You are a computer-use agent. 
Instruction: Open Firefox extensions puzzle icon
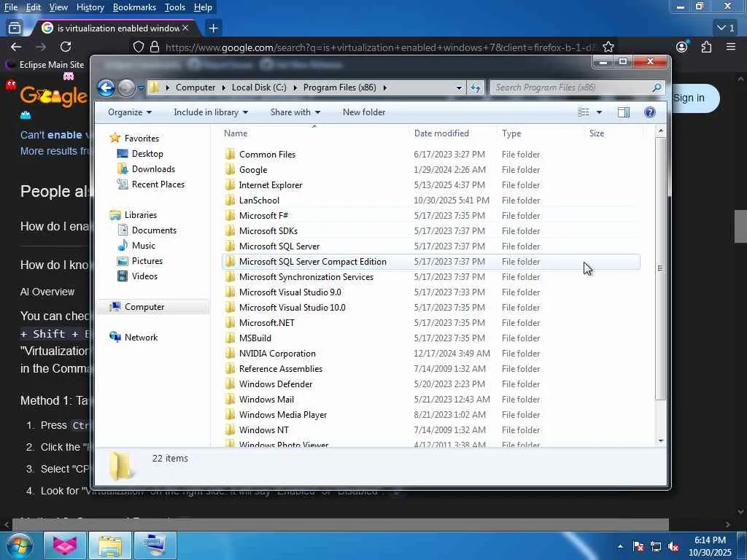[706, 47]
